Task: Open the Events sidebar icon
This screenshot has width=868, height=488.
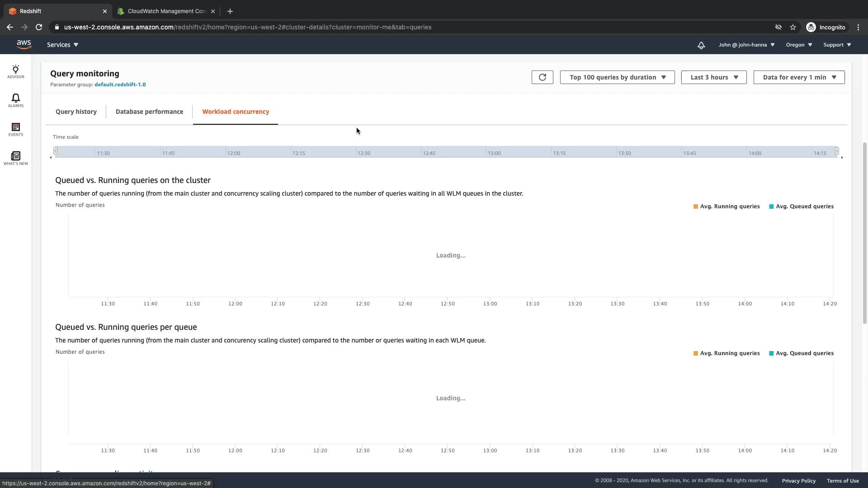Action: [15, 129]
